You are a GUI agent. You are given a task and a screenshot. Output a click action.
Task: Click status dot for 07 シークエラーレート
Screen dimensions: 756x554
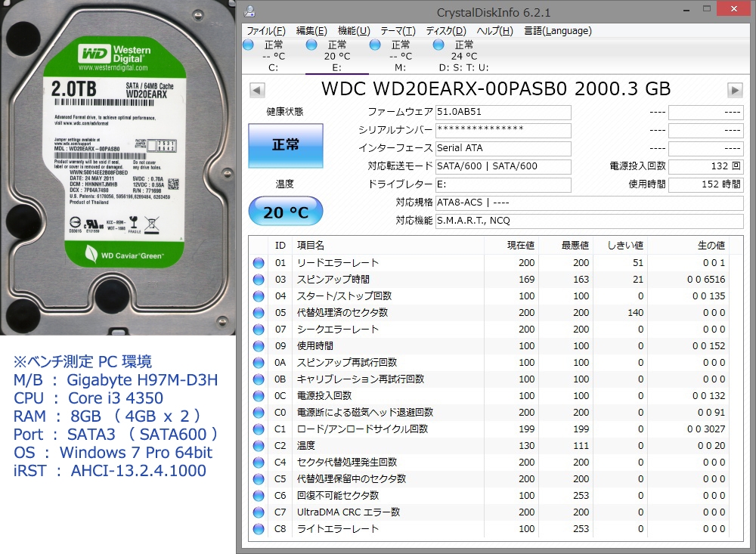pyautogui.click(x=259, y=330)
